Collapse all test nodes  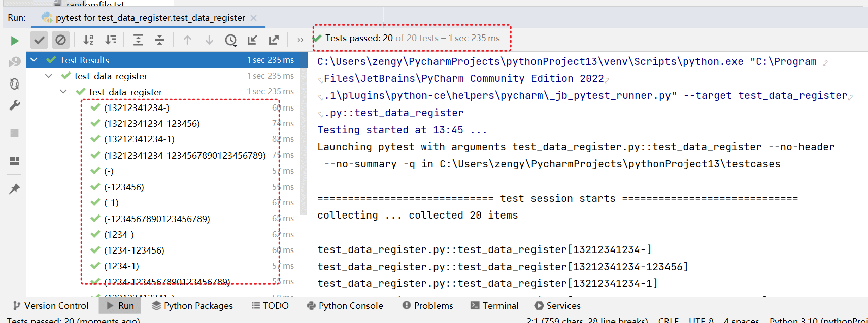159,40
